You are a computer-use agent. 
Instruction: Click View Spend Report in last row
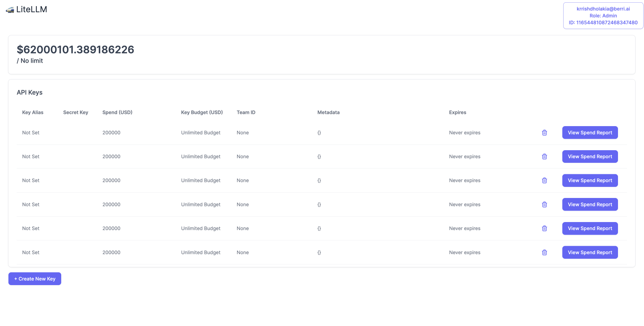pyautogui.click(x=590, y=253)
